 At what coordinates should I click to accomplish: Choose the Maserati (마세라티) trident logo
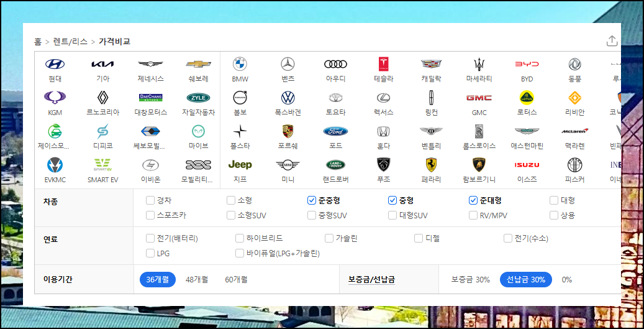[x=479, y=64]
